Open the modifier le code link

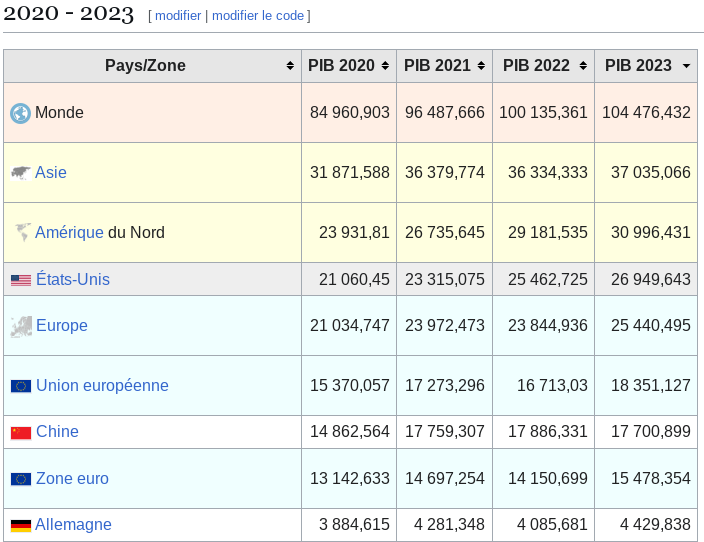[258, 16]
